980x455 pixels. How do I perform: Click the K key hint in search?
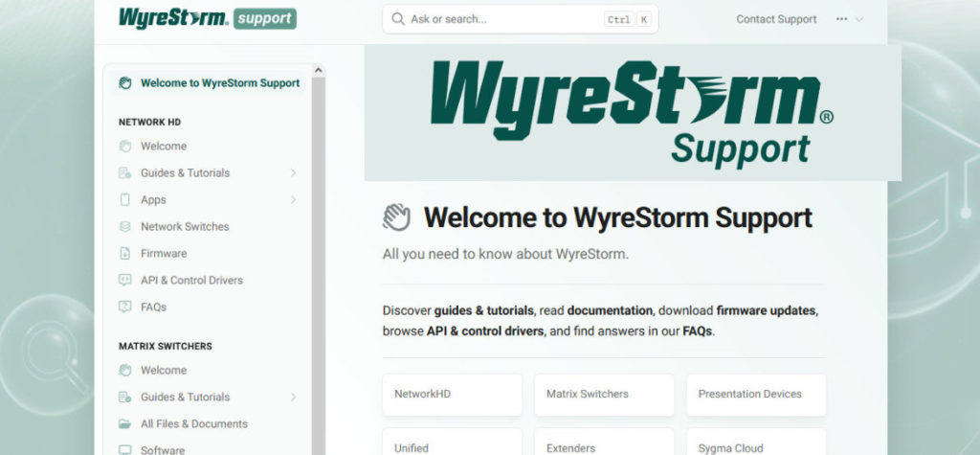coord(644,19)
